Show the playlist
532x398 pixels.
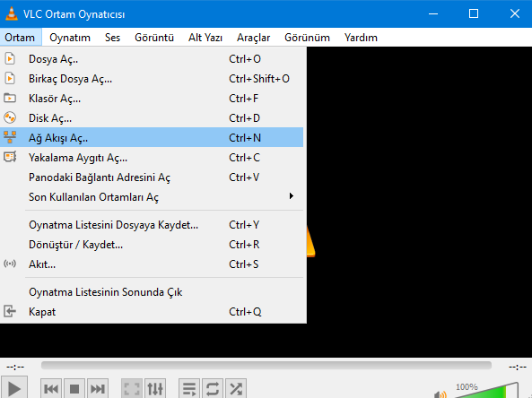pyautogui.click(x=189, y=388)
